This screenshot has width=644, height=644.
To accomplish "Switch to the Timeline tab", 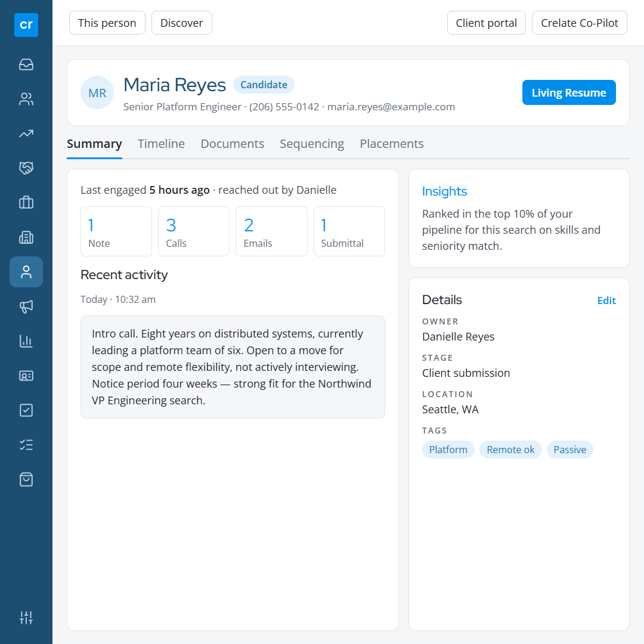I will (161, 144).
